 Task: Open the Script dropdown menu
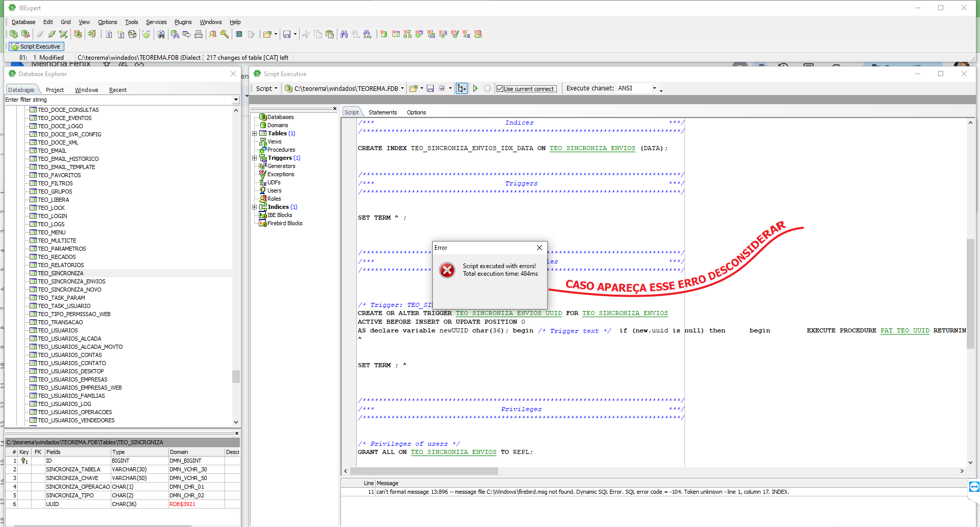tap(266, 88)
